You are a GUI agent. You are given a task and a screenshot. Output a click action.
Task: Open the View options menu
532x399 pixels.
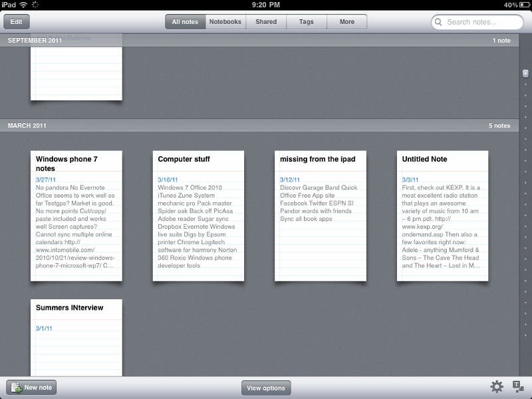coord(266,388)
